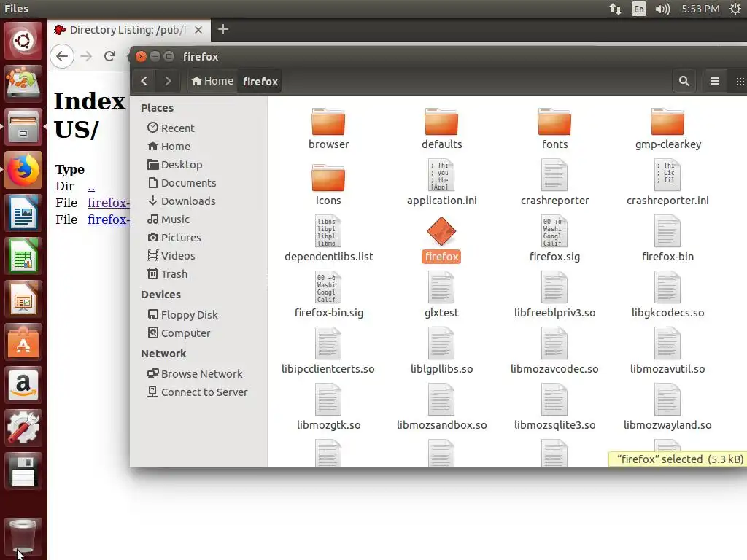Click the first firefox file link

109,203
